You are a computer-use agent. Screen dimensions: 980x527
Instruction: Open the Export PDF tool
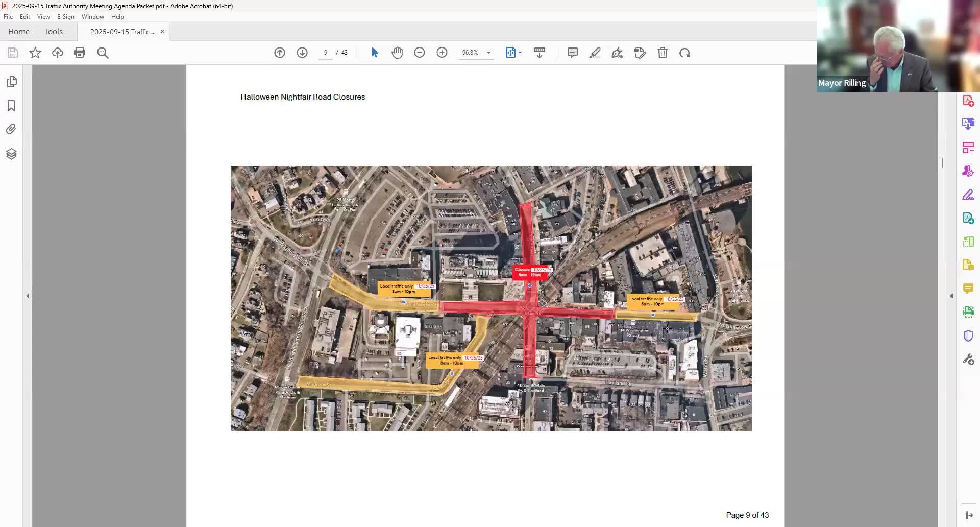(x=968, y=219)
